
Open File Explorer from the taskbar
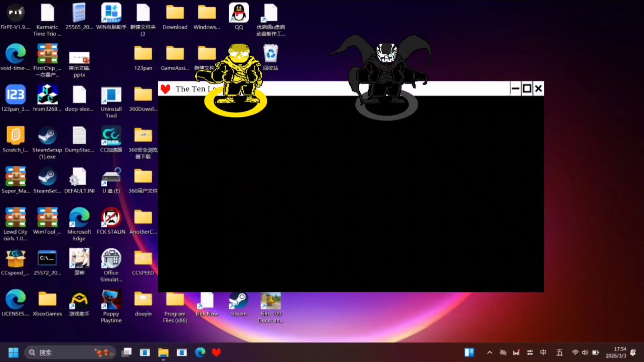[163, 353]
